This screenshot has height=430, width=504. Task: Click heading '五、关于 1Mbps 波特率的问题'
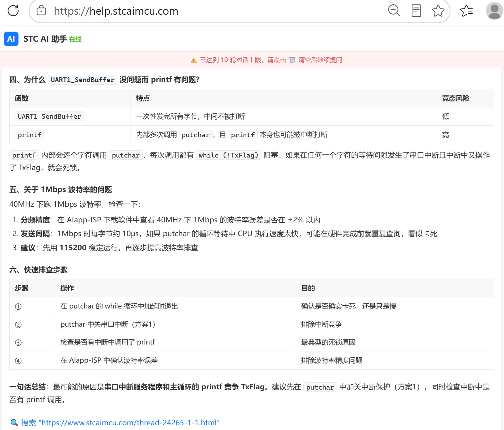[x=61, y=189]
